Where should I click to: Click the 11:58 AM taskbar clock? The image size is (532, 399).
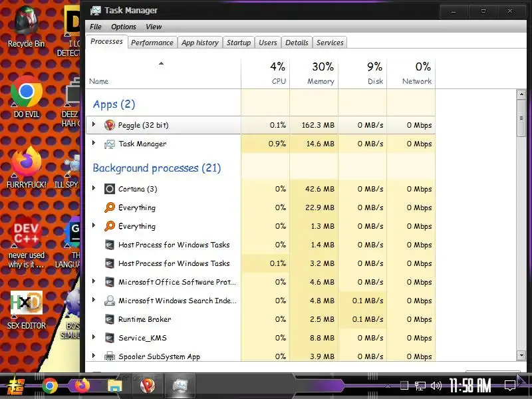[470, 386]
